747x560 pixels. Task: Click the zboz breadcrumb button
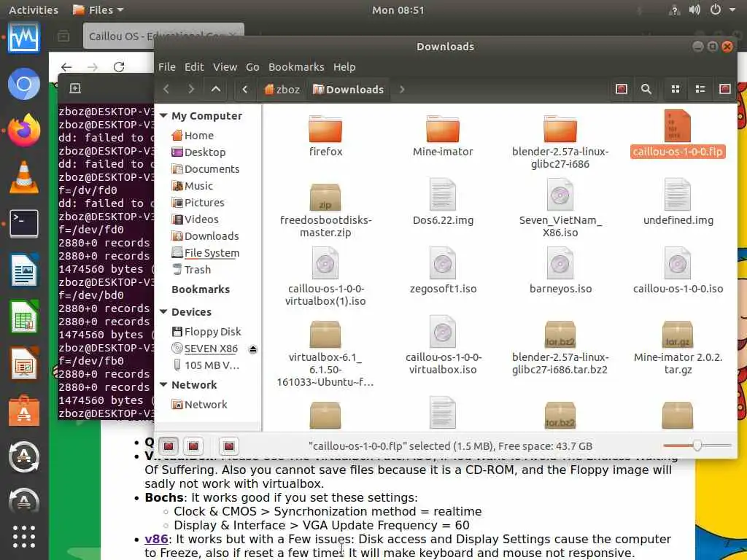pyautogui.click(x=282, y=89)
